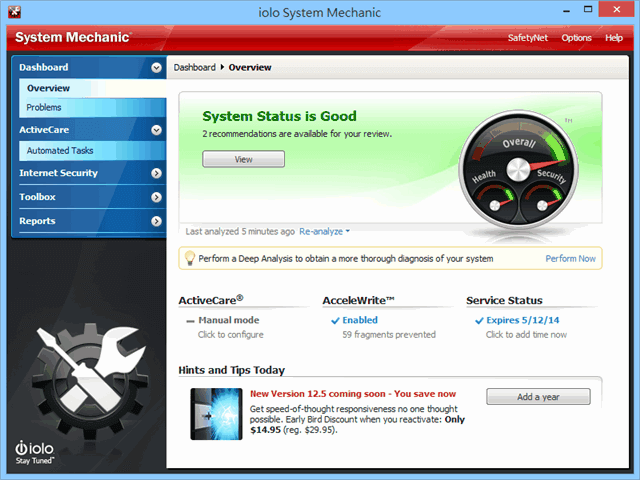Click the ActiveCare heading in main panel
Image resolution: width=640 pixels, height=480 pixels.
coord(211,300)
